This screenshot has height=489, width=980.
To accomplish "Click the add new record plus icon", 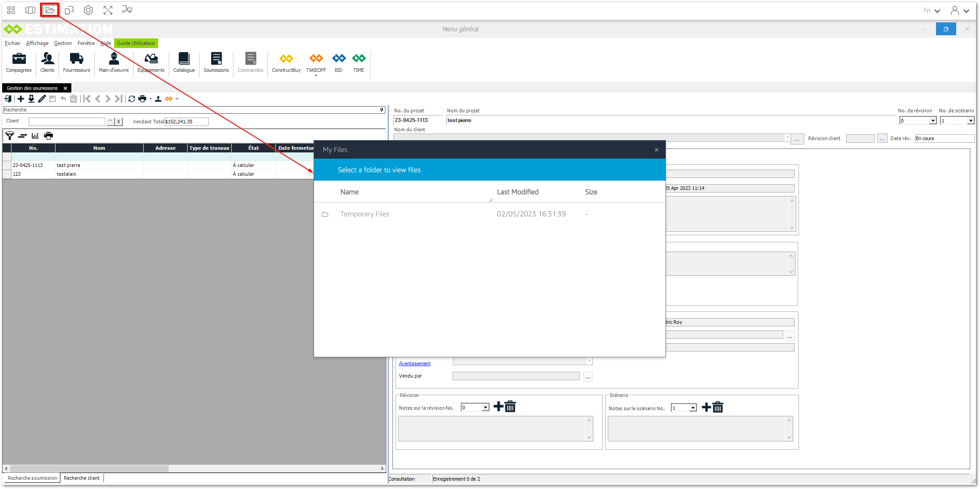I will (21, 99).
